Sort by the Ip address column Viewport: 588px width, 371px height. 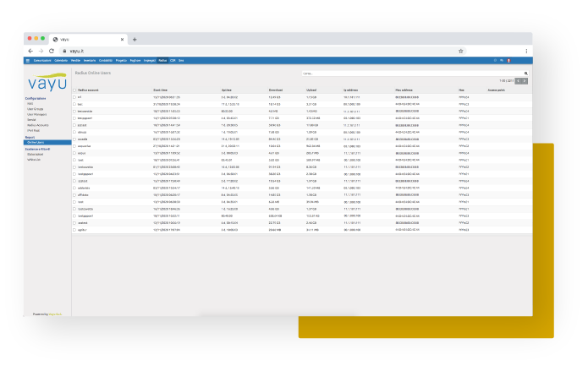[x=350, y=90]
